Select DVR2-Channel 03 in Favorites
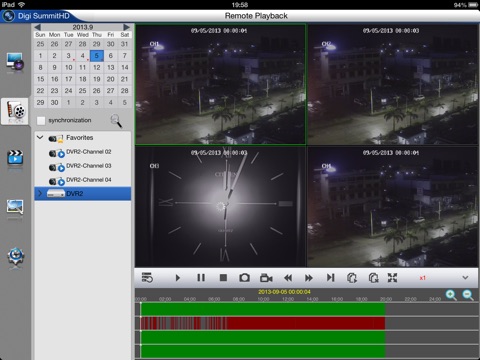 83,166
